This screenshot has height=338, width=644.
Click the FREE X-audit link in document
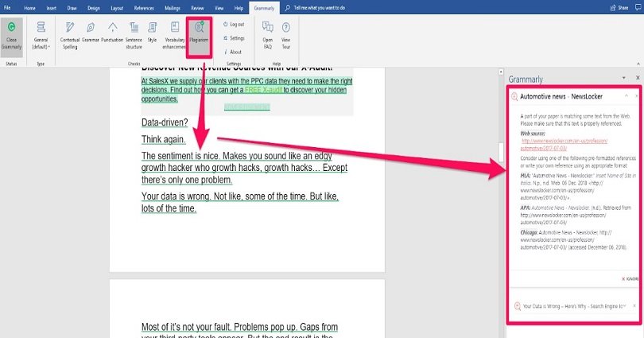pos(263,90)
